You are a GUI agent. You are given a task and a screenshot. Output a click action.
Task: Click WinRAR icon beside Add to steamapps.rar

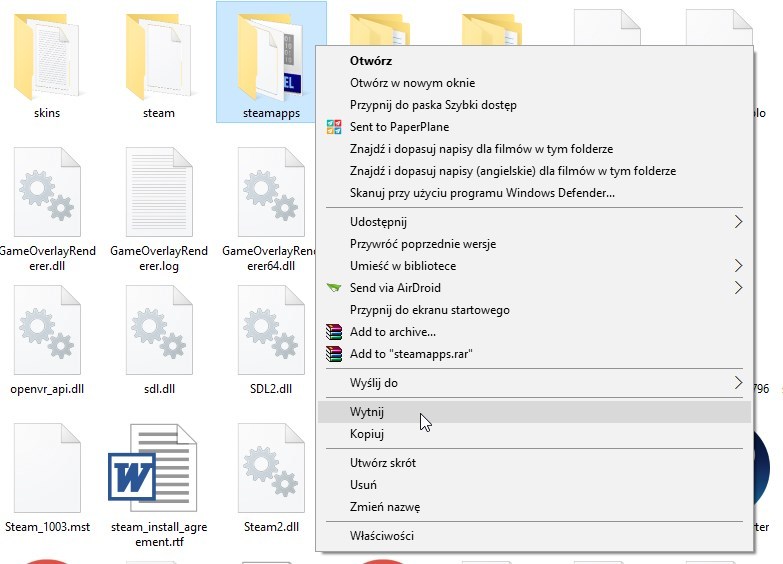coord(334,354)
